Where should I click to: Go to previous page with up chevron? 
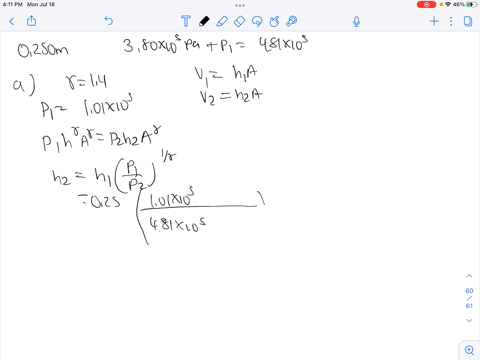[x=469, y=276]
